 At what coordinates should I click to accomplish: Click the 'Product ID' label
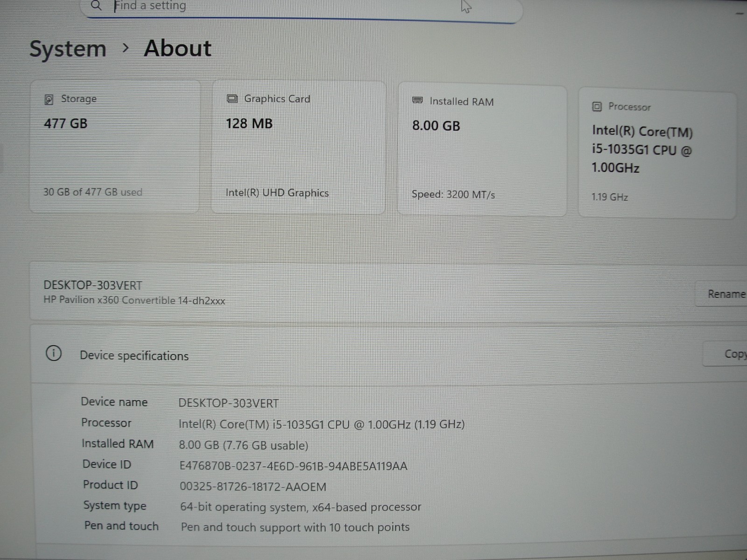click(111, 485)
